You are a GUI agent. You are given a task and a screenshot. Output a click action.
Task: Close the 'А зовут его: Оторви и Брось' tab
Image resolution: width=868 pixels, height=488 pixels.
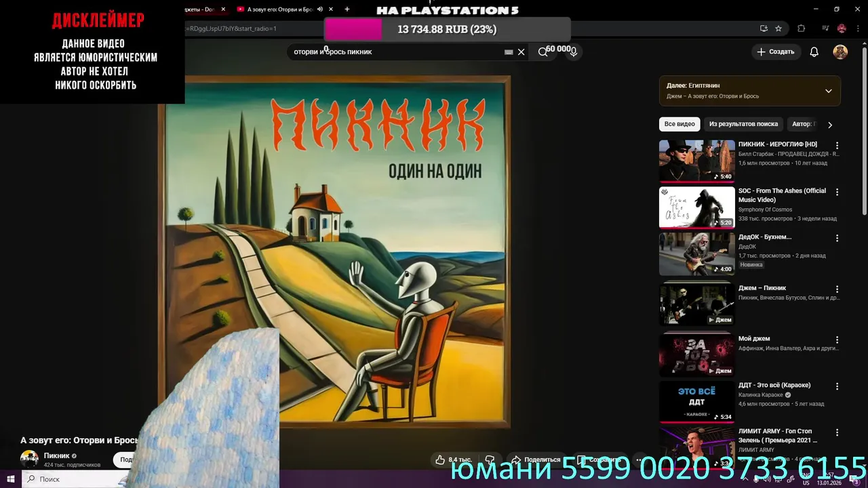331,9
